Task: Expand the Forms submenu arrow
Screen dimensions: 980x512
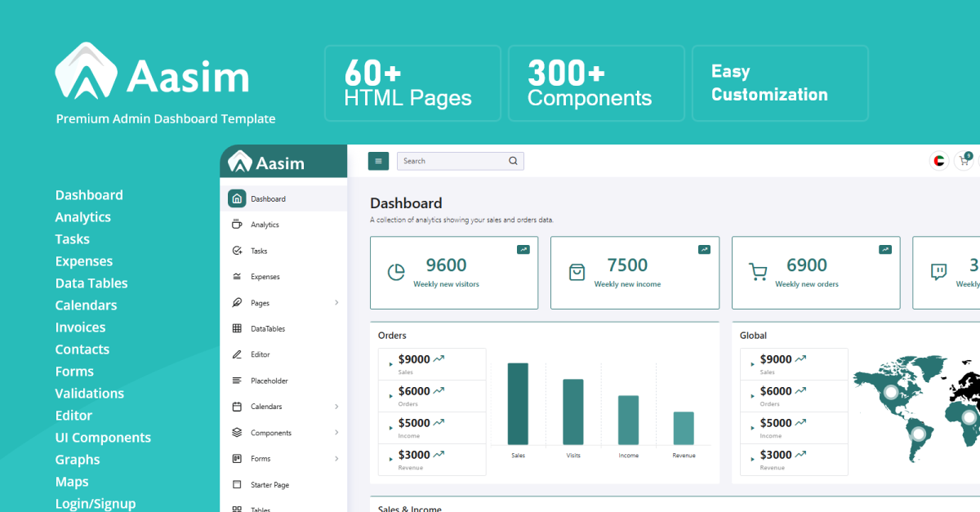Action: 336,459
